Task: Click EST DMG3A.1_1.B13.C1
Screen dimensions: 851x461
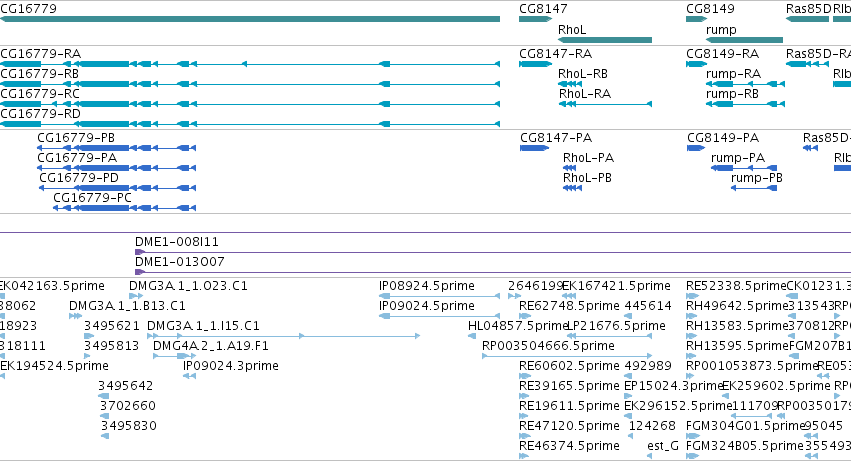Action: [75, 316]
